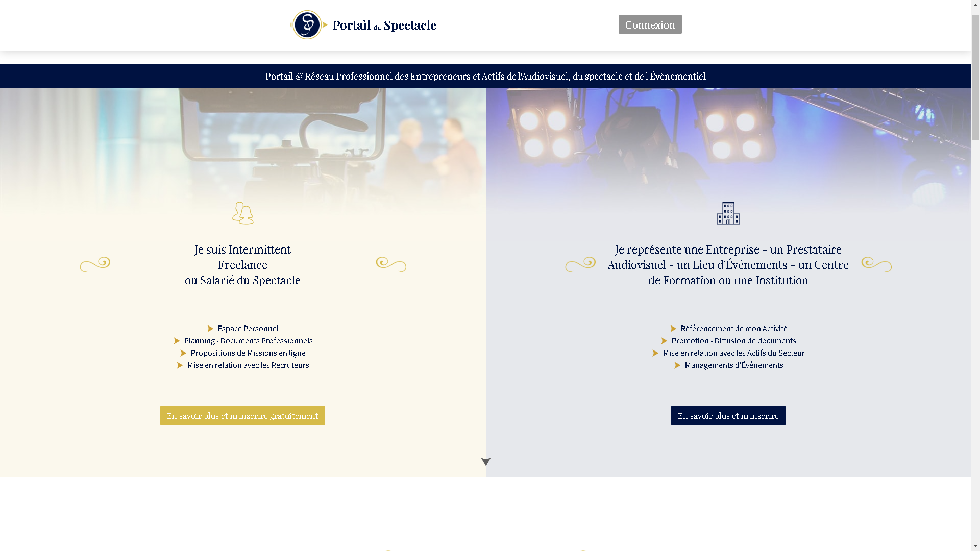980x551 pixels.
Task: Click the page vertical scrollbar thumb
Action: pos(975,77)
